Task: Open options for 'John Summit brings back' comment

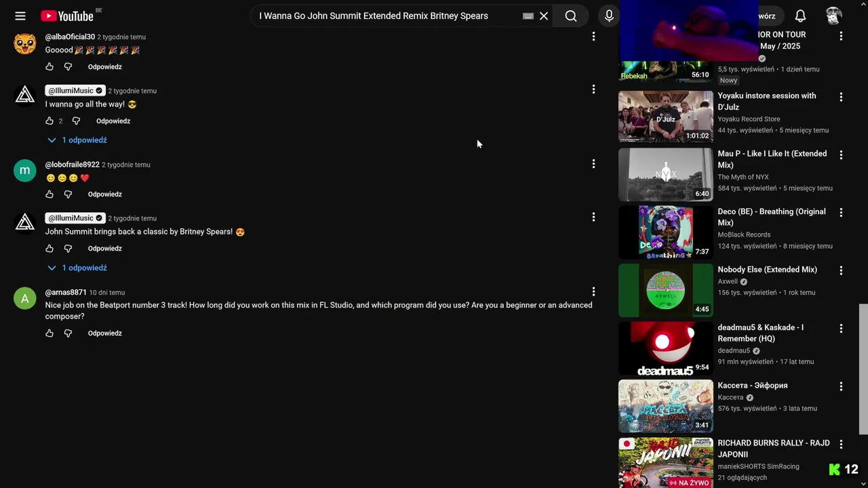Action: (593, 217)
